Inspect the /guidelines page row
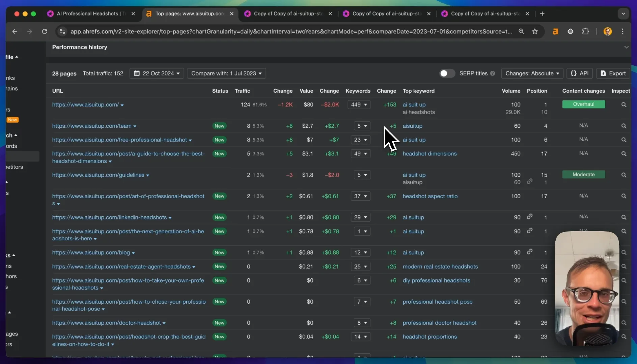 (624, 175)
